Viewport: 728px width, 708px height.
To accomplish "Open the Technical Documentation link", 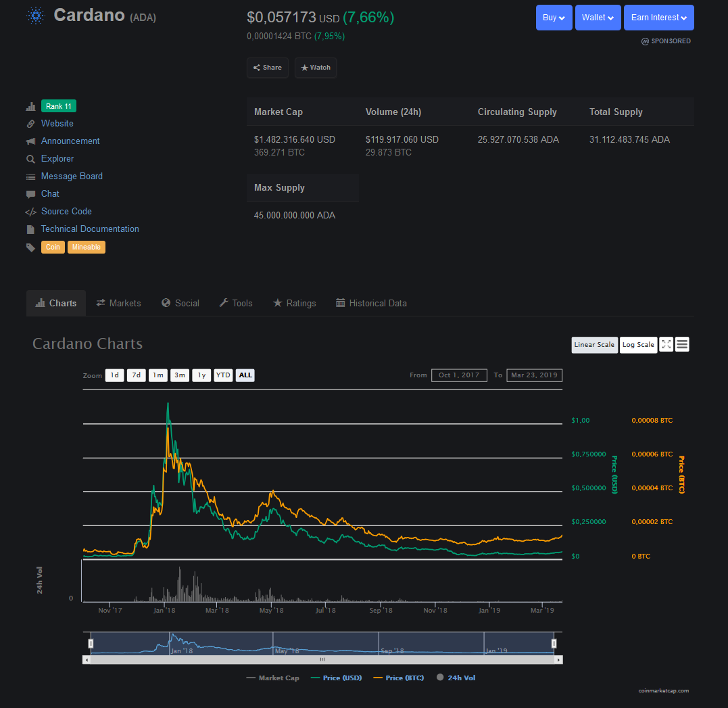I will point(90,229).
